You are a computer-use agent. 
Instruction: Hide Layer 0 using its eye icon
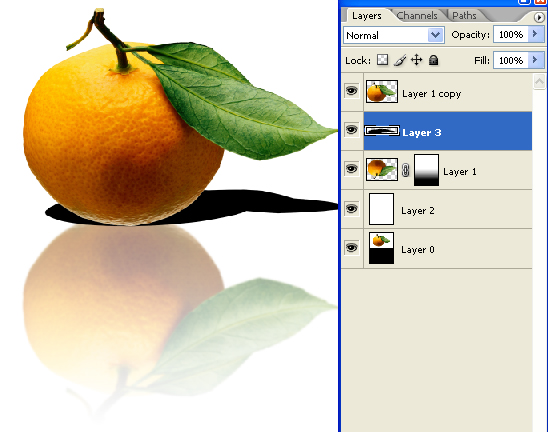pyautogui.click(x=352, y=247)
